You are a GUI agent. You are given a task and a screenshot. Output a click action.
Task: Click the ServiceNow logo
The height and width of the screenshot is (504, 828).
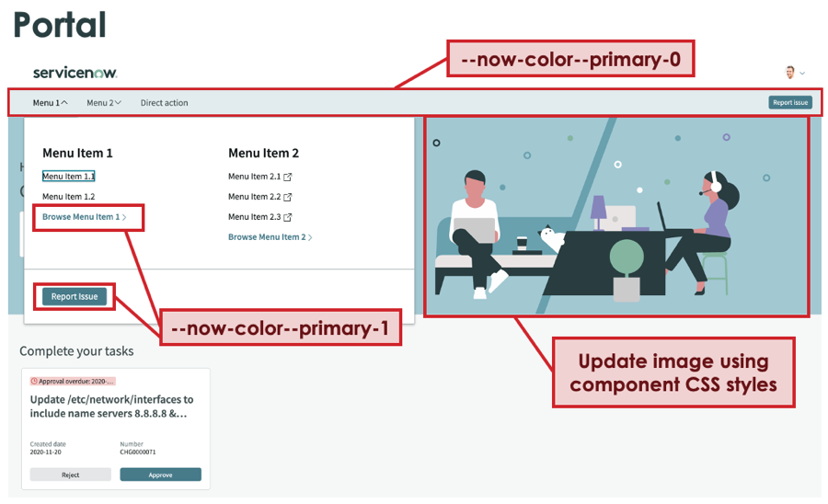coord(75,73)
